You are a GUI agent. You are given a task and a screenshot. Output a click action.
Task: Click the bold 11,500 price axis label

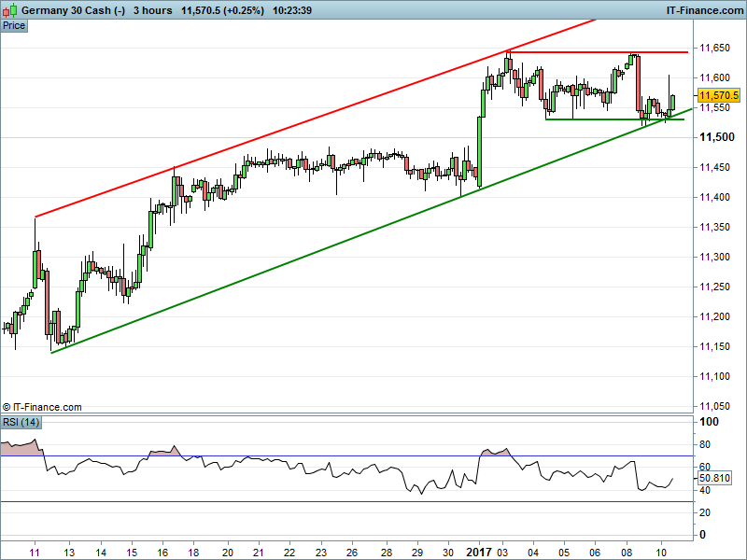(717, 137)
